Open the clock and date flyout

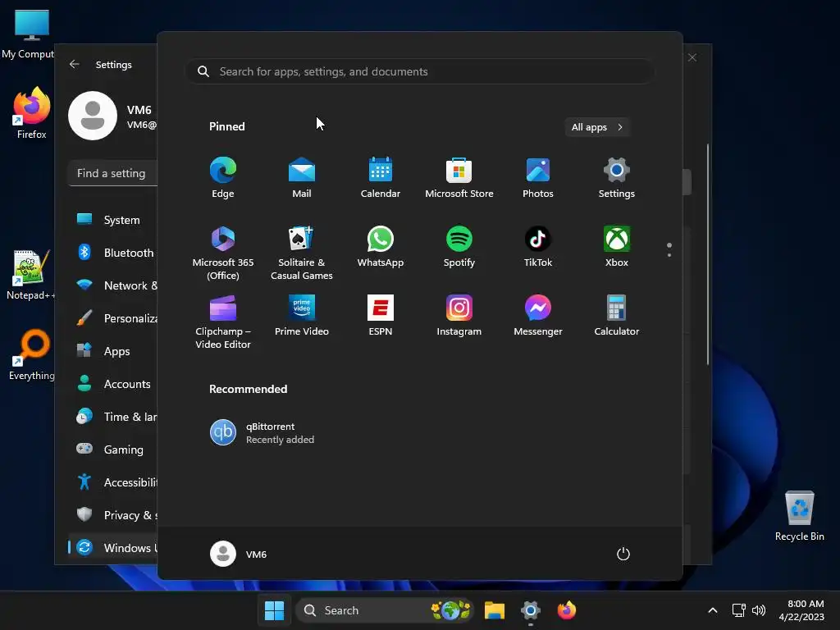801,610
